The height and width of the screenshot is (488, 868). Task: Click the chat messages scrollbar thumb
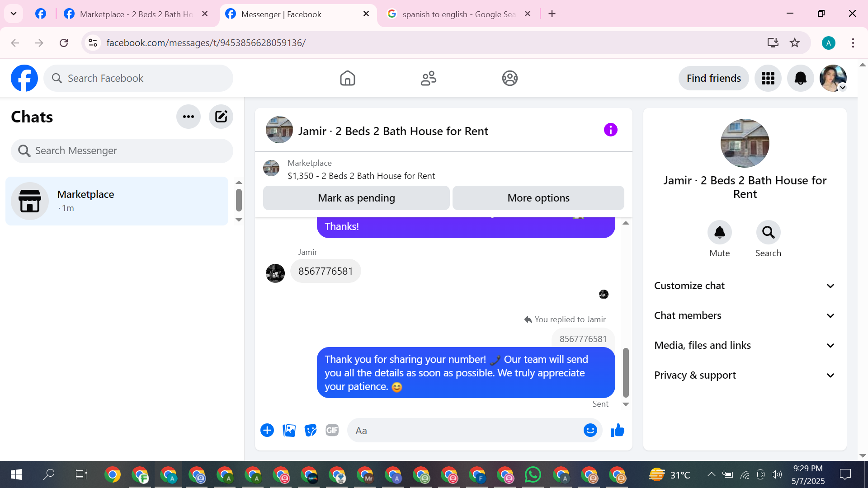point(626,372)
